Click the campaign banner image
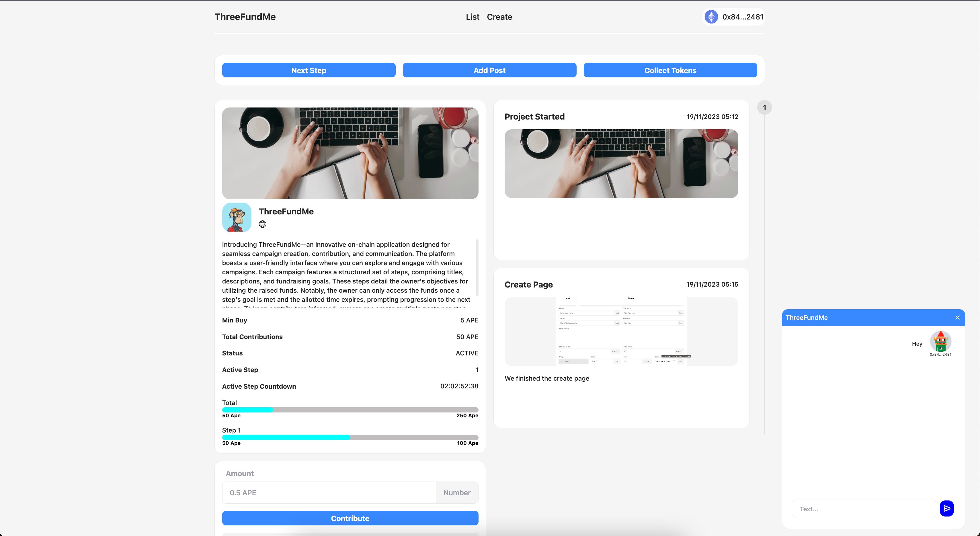The image size is (980, 536). point(350,153)
